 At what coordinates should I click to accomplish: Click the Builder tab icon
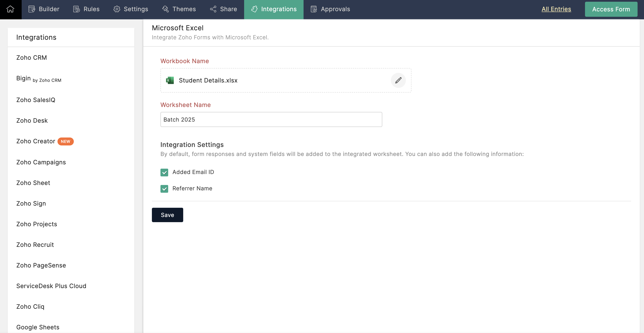pyautogui.click(x=32, y=9)
